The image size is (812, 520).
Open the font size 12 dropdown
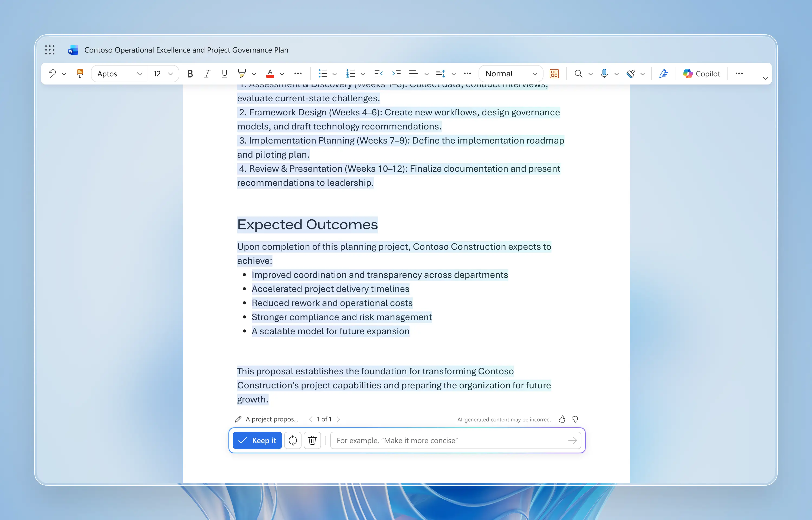point(170,74)
